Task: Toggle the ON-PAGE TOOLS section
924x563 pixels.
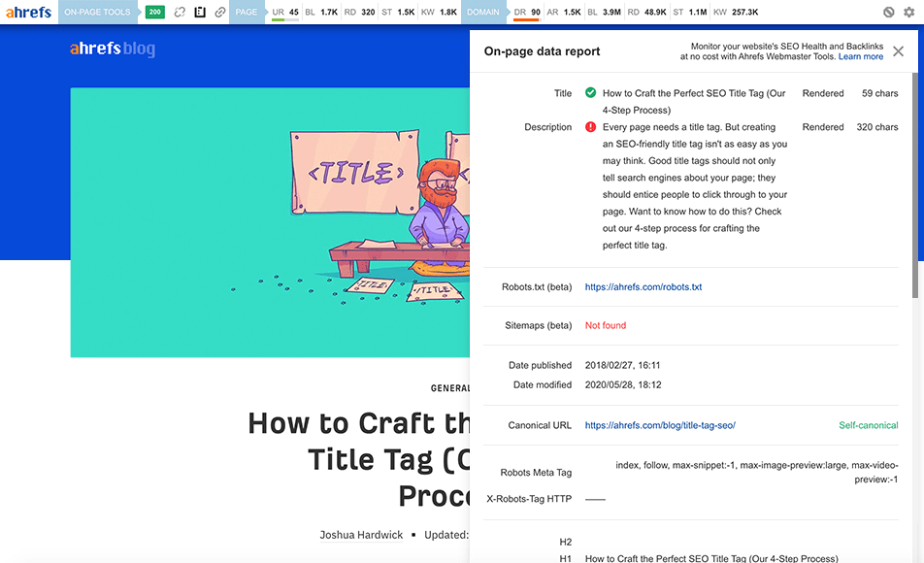Action: click(96, 13)
